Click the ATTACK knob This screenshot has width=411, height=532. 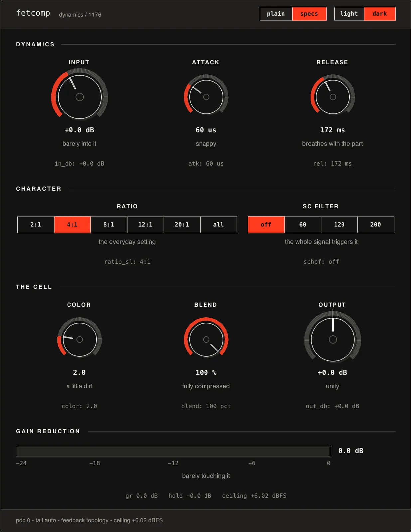tap(206, 97)
